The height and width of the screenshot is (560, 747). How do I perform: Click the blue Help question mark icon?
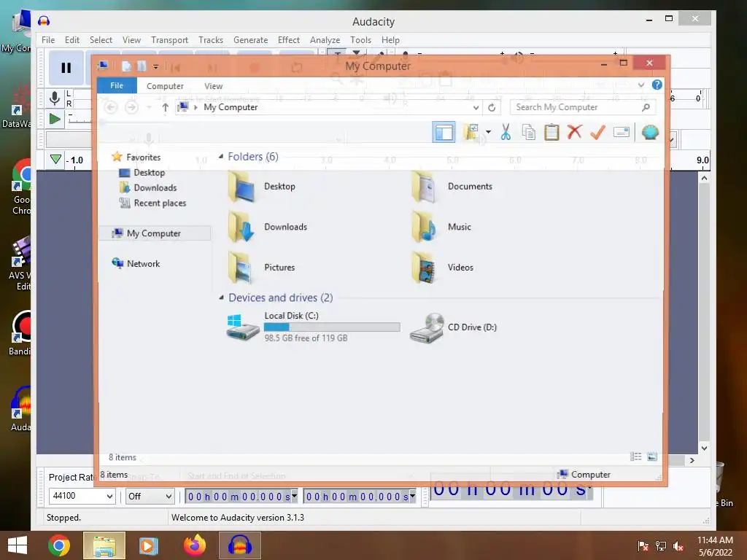tap(657, 85)
